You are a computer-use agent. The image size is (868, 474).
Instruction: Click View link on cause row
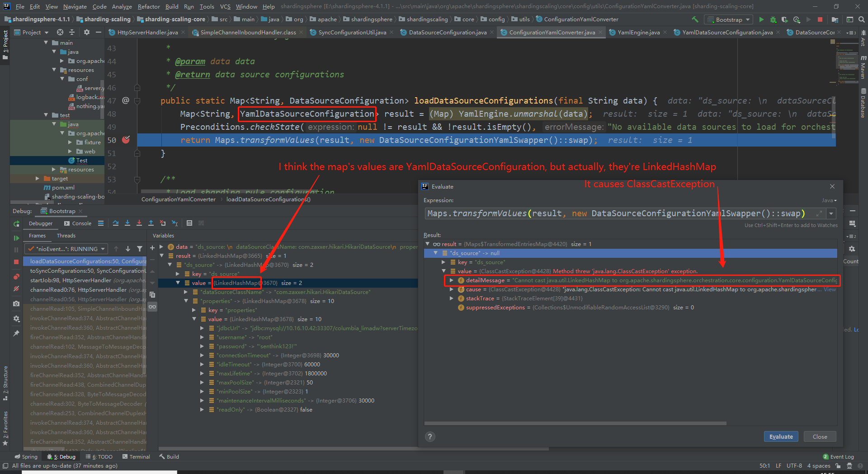pos(830,289)
